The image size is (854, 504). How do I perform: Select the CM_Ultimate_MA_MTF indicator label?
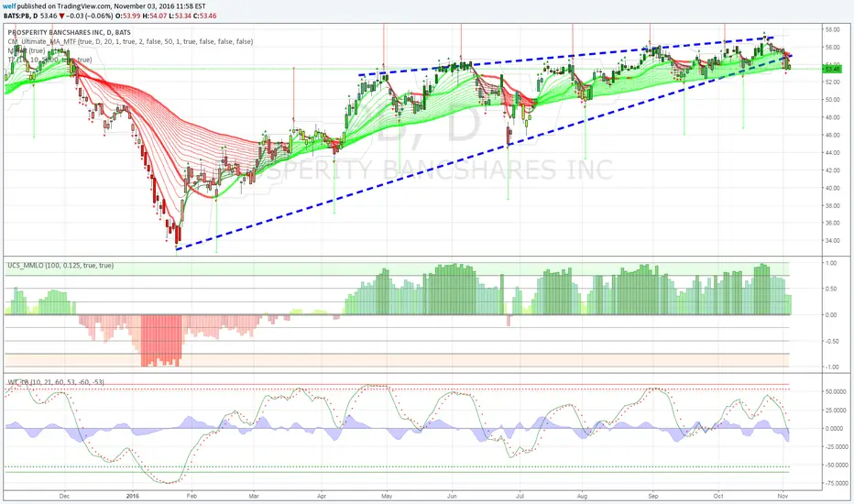[130, 41]
